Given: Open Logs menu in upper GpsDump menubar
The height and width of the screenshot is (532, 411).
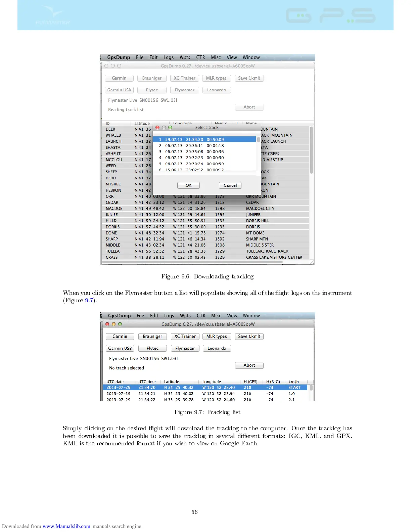Looking at the screenshot, I should coord(169,57).
